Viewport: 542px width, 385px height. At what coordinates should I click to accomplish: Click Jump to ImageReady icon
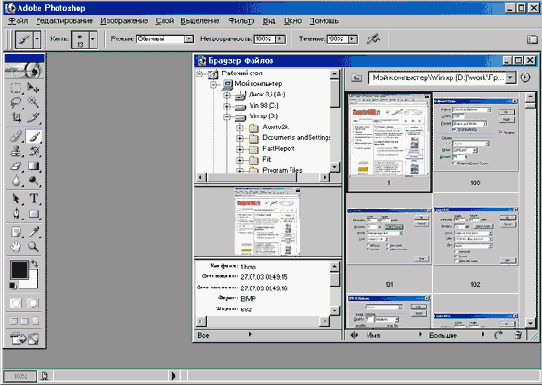(25, 338)
